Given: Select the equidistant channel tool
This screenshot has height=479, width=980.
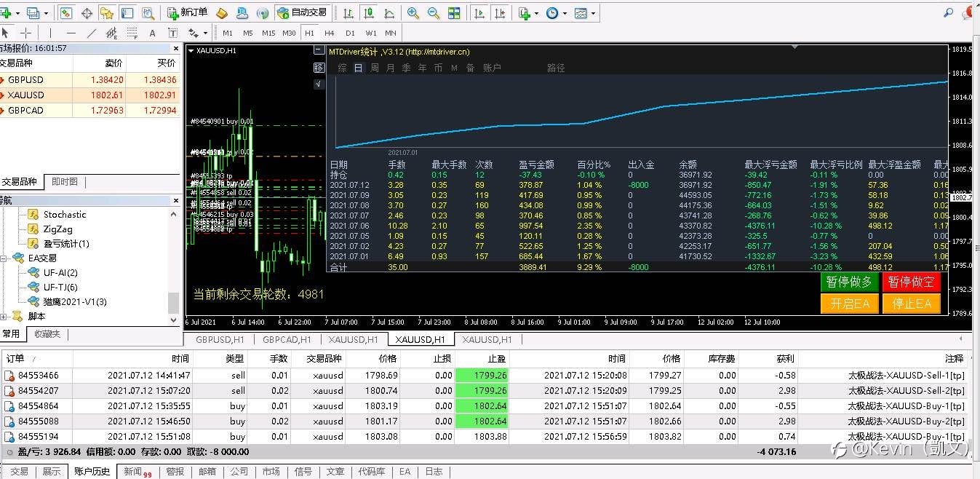Looking at the screenshot, I should pos(111,33).
